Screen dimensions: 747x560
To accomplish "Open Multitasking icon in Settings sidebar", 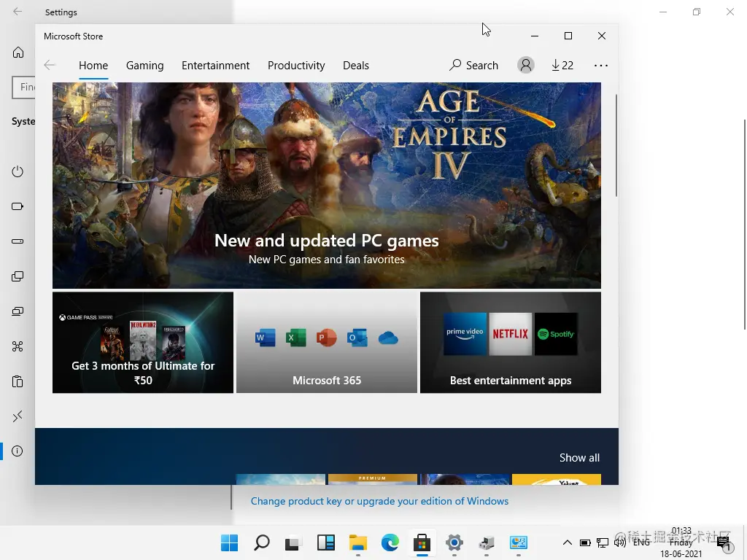I will tap(18, 276).
